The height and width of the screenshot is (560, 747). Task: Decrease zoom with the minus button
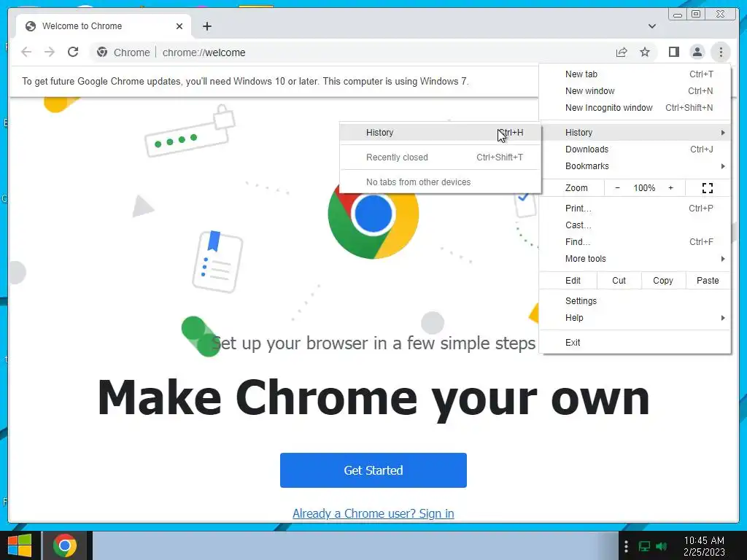click(617, 188)
